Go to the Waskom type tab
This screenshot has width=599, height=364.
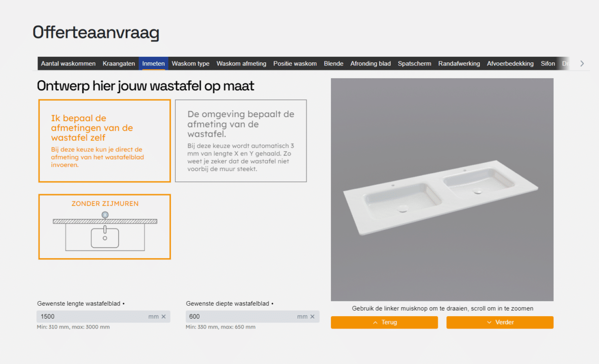click(191, 63)
